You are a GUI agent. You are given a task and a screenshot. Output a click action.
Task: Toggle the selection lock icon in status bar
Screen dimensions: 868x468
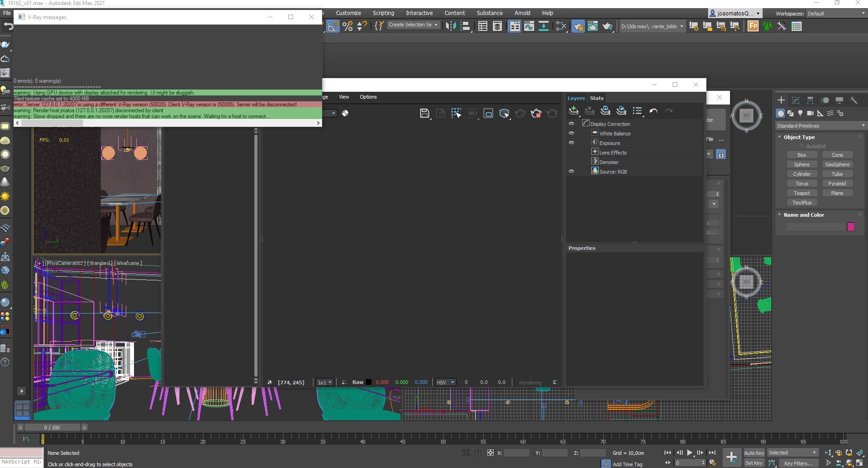click(x=478, y=453)
